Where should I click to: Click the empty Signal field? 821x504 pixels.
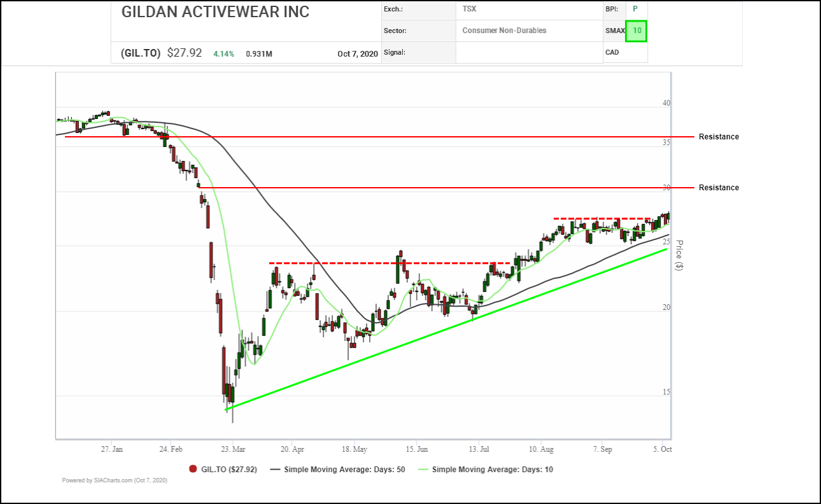529,53
